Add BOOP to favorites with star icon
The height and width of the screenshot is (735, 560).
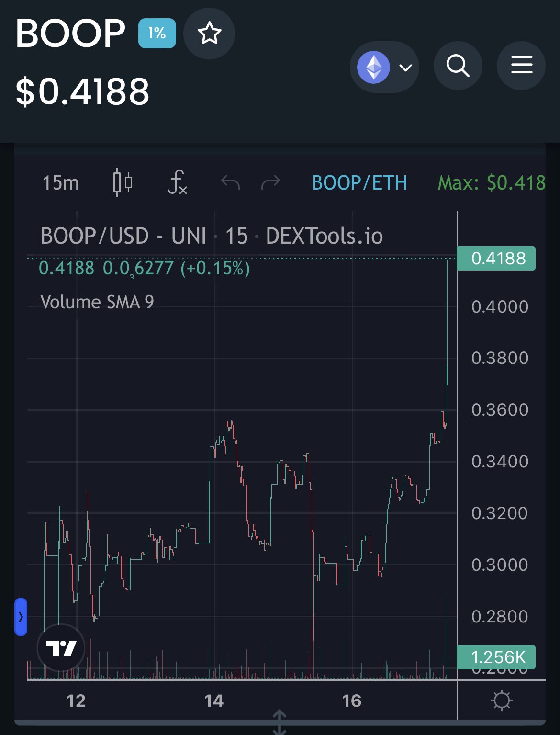coord(209,34)
